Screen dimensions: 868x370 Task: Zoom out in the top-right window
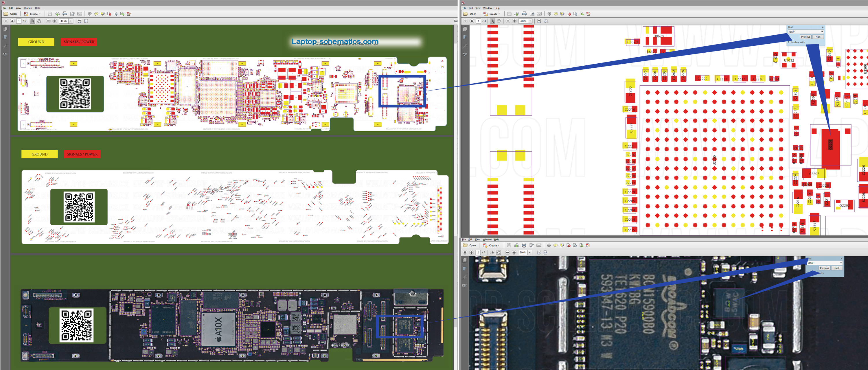pos(508,21)
